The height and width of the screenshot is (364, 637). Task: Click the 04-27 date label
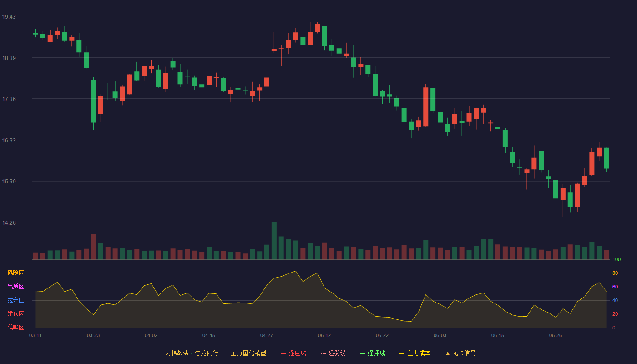pos(267,335)
